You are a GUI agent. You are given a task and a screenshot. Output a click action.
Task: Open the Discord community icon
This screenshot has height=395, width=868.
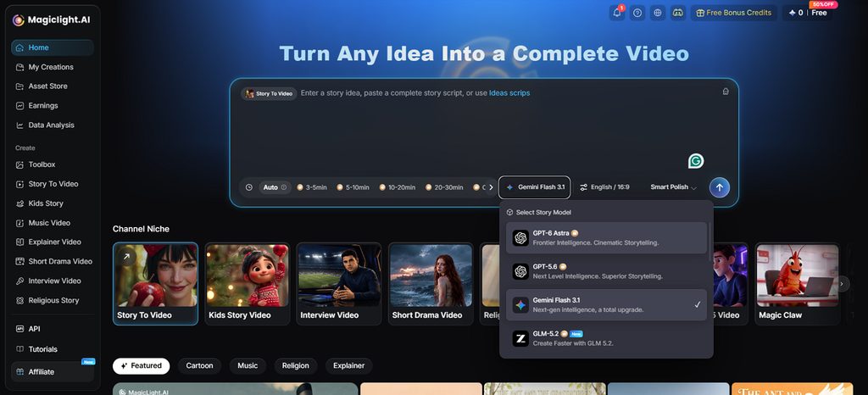click(x=678, y=13)
